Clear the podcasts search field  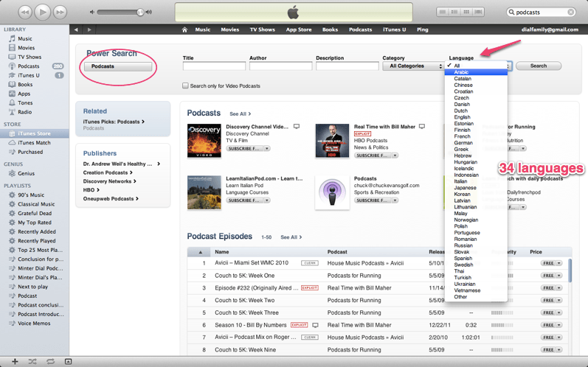(x=571, y=12)
